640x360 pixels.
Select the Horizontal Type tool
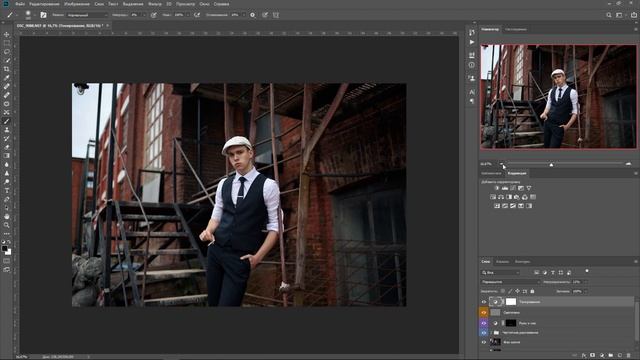tap(7, 191)
